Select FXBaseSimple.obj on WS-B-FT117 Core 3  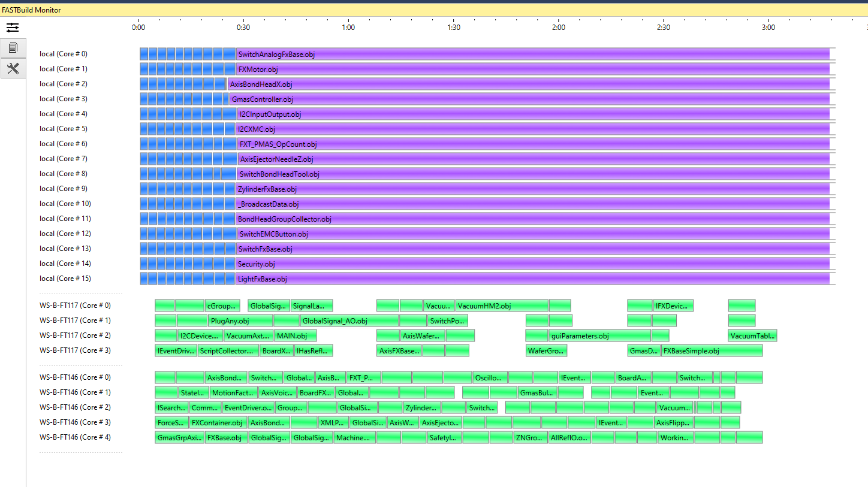point(710,350)
